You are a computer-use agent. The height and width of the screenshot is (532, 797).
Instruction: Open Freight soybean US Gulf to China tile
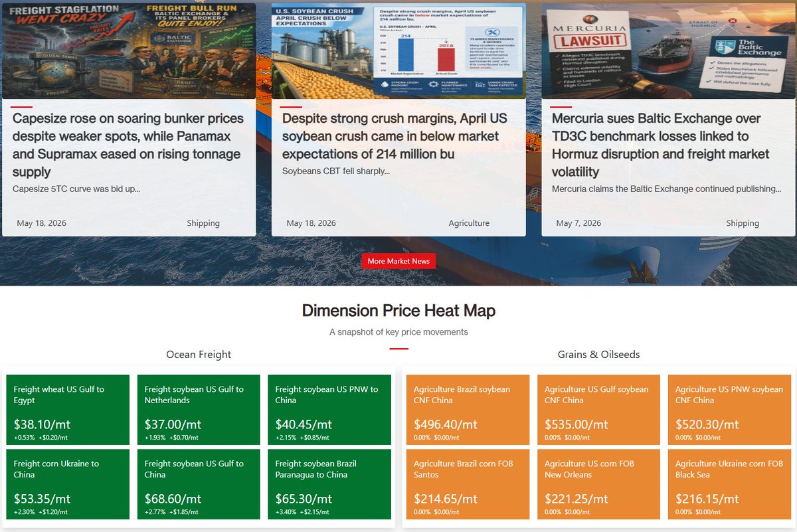(199, 484)
